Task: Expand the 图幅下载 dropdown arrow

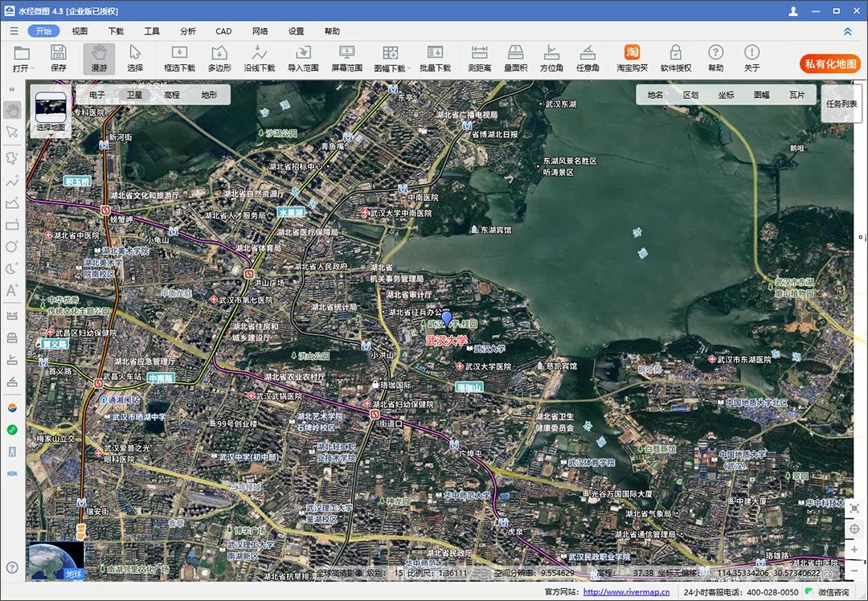Action: point(408,68)
